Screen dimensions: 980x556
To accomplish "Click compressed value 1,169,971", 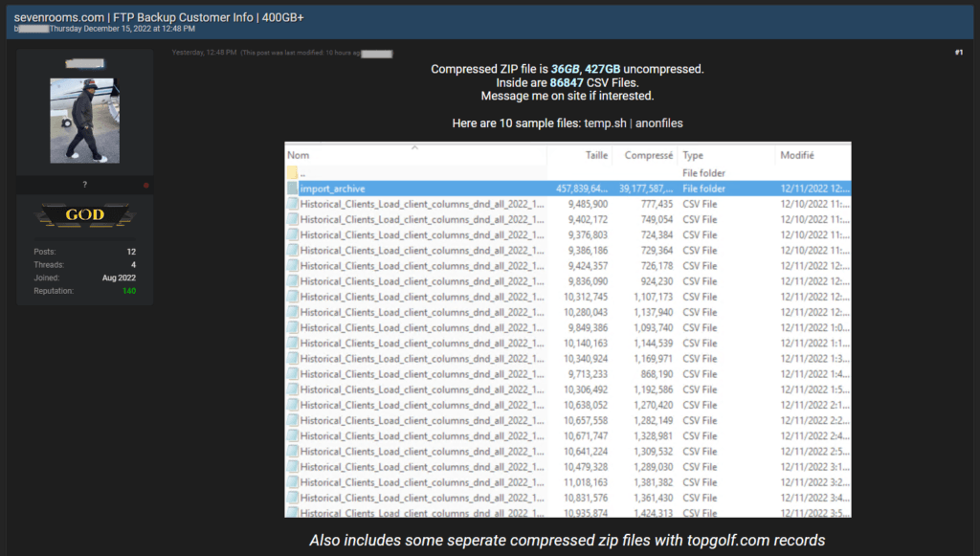I will click(653, 359).
